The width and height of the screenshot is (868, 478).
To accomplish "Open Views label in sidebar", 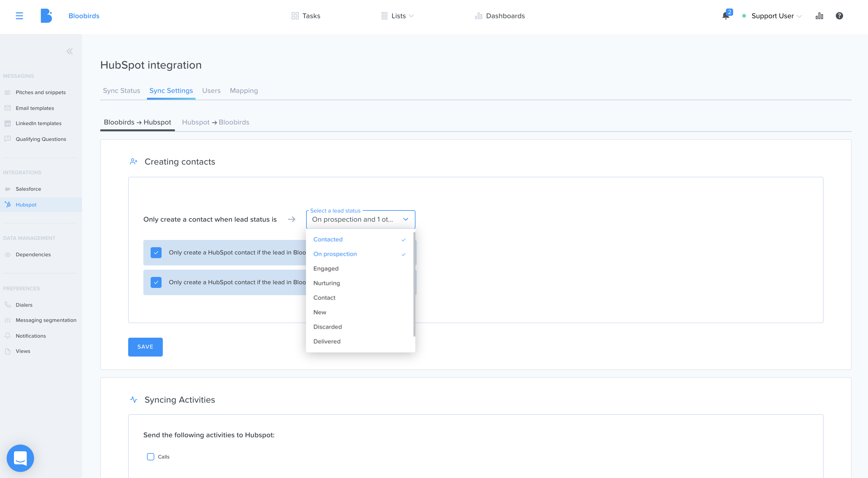I will point(23,351).
